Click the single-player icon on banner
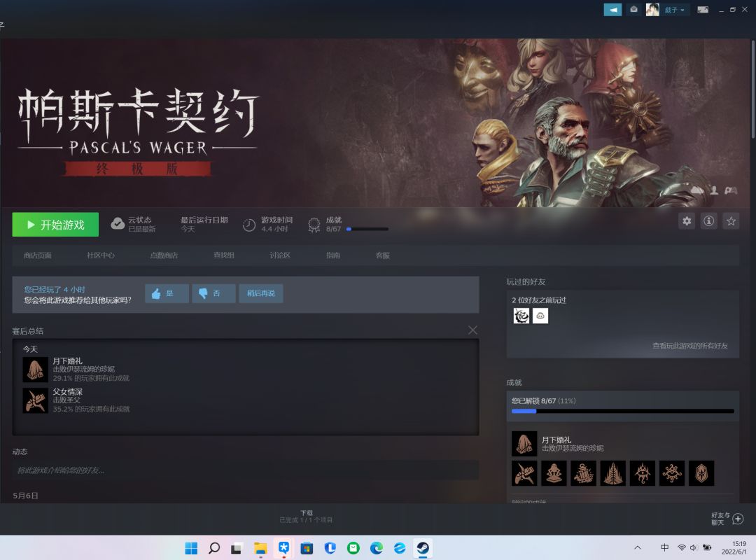 714,190
